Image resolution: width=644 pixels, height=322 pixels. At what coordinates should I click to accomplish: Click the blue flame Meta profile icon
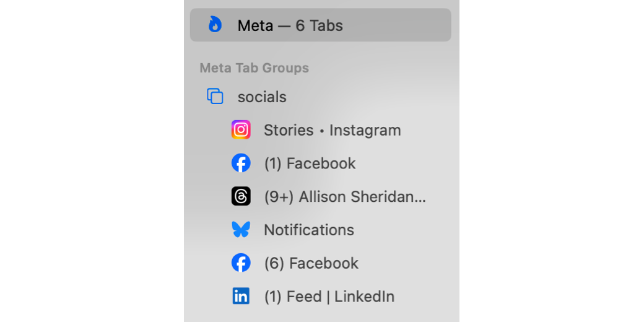pyautogui.click(x=215, y=25)
